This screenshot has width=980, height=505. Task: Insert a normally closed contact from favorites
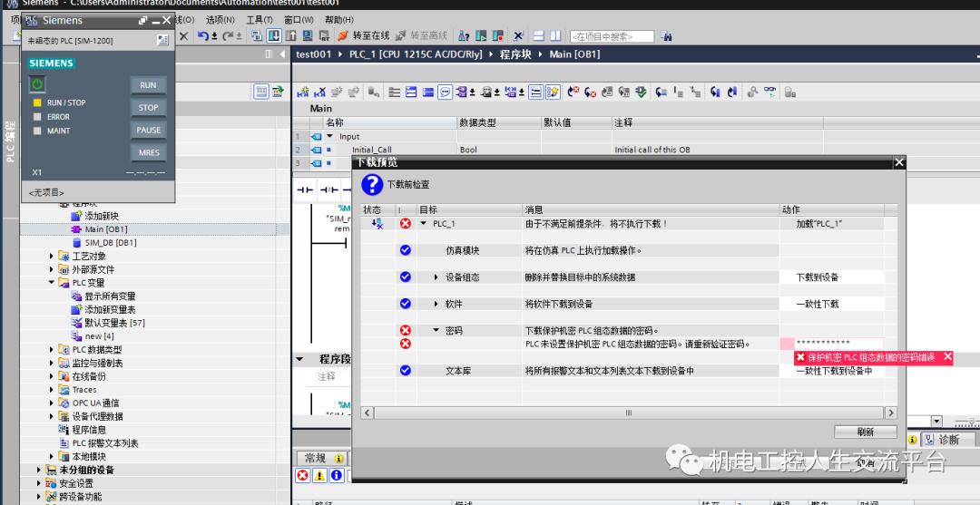coord(328,189)
